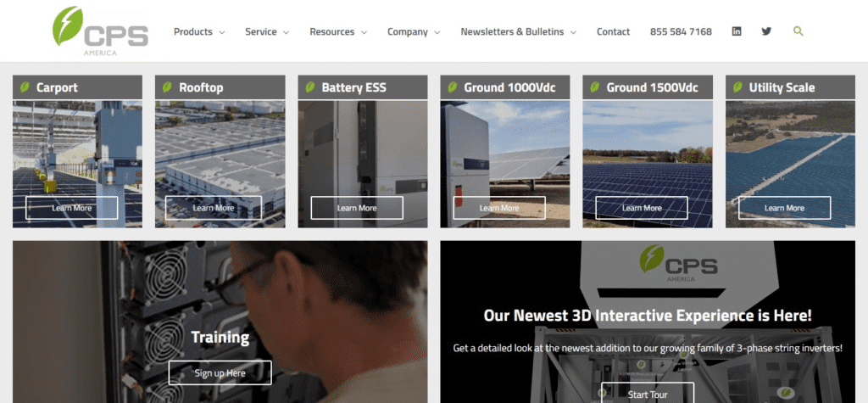Viewport: 868px width, 403px height.
Task: Click the CPS America logo
Action: pos(99,31)
